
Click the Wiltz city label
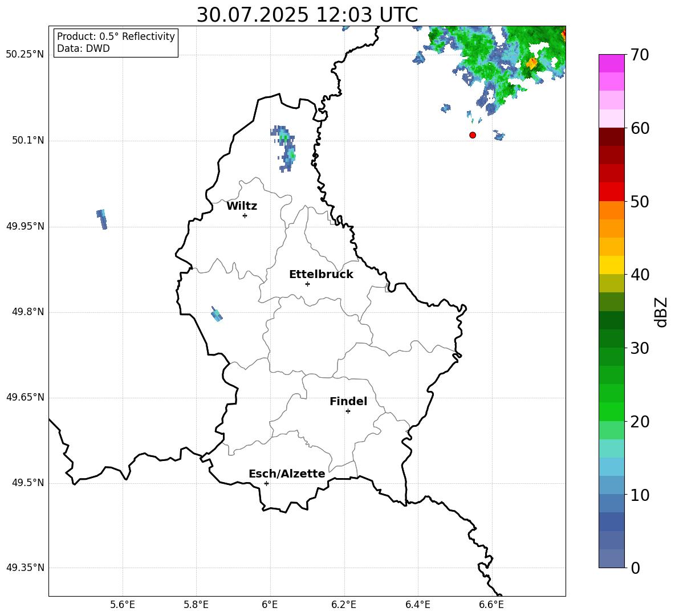coord(242,206)
